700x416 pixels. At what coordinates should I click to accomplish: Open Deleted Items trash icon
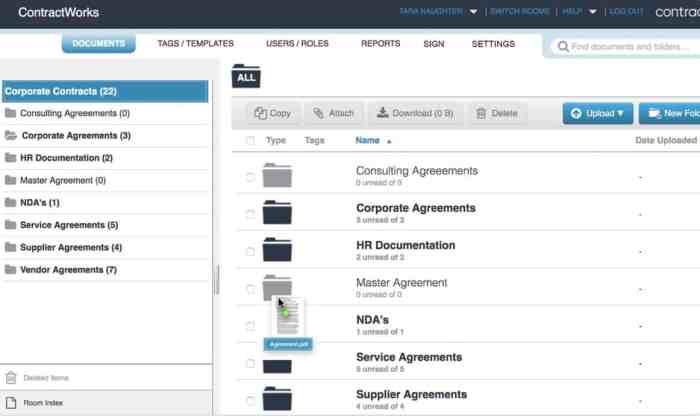click(11, 378)
